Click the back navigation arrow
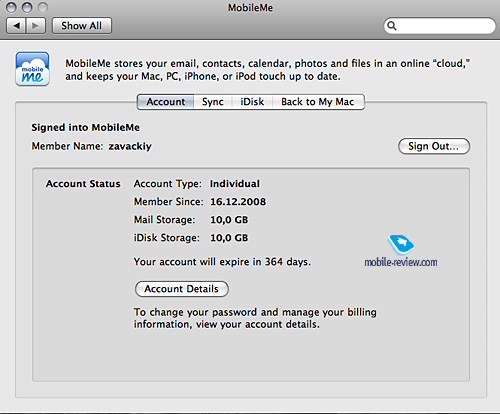 click(x=16, y=26)
